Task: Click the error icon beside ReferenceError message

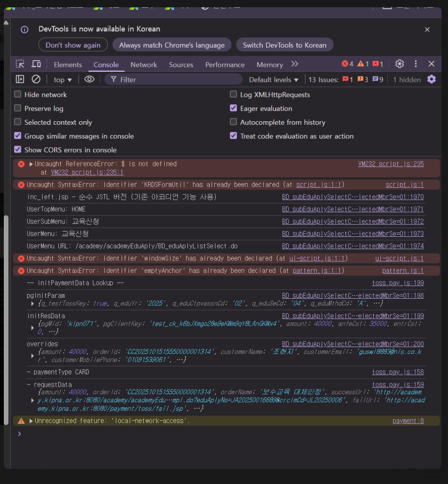Action: (x=21, y=164)
